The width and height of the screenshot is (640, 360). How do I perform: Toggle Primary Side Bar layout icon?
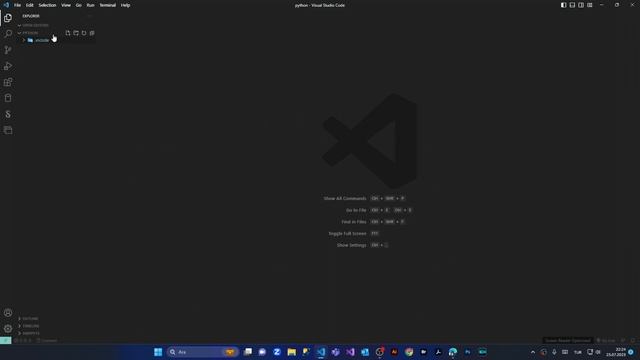(563, 5)
